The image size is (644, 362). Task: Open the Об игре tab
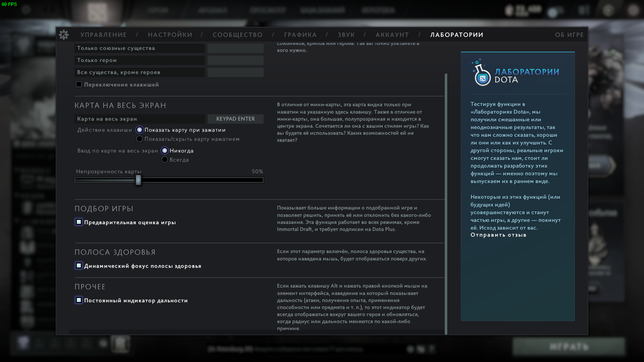569,35
